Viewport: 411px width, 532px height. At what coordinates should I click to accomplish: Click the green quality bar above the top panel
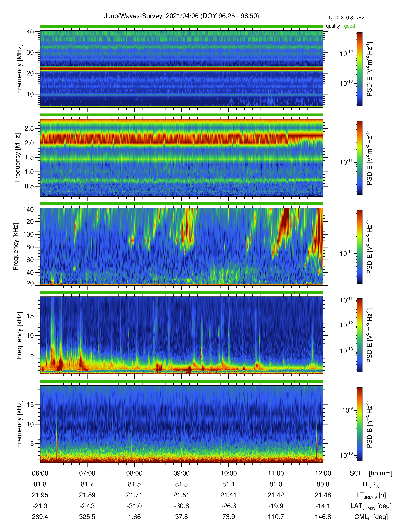[181, 26]
